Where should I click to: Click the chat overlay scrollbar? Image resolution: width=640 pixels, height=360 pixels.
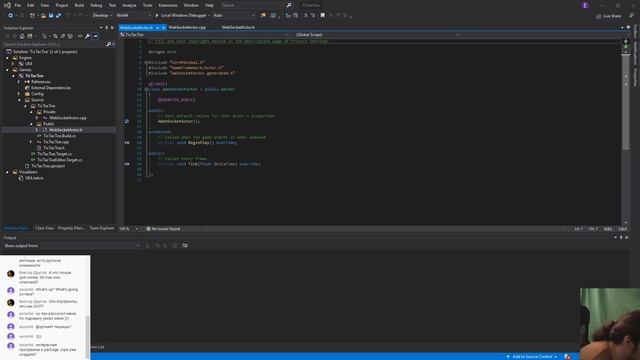[x=87, y=337]
